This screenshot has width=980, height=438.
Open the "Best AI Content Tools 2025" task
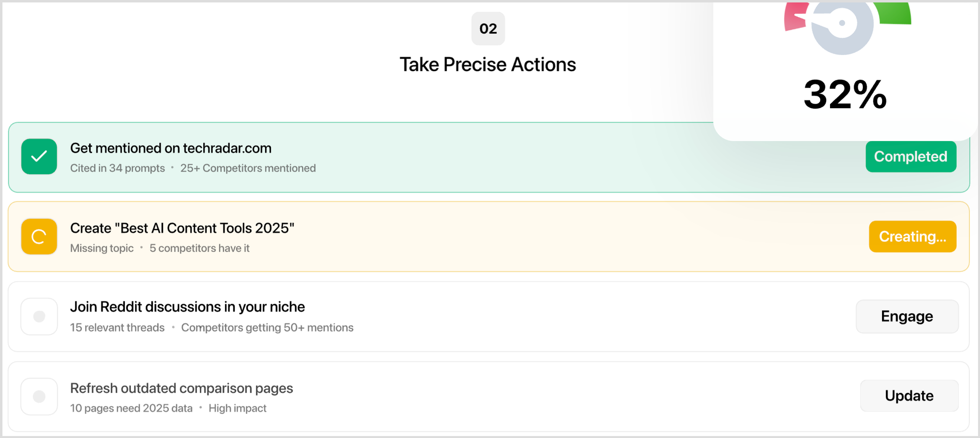click(182, 228)
